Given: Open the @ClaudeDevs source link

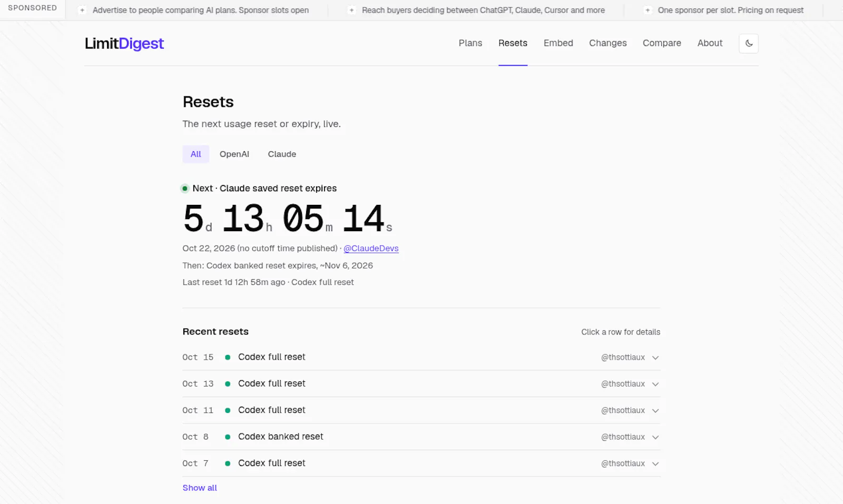Looking at the screenshot, I should [371, 249].
